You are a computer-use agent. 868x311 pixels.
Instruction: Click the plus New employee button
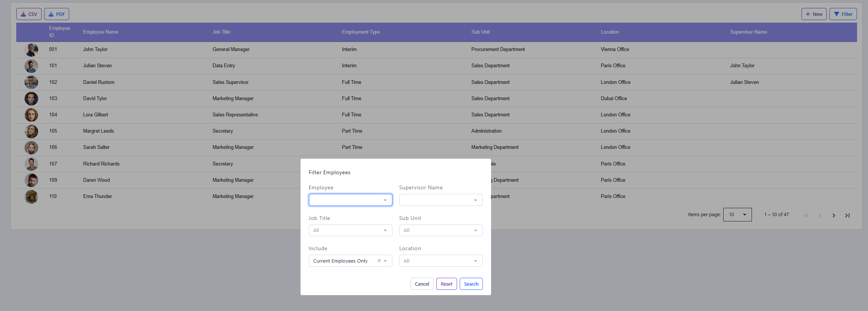(814, 14)
